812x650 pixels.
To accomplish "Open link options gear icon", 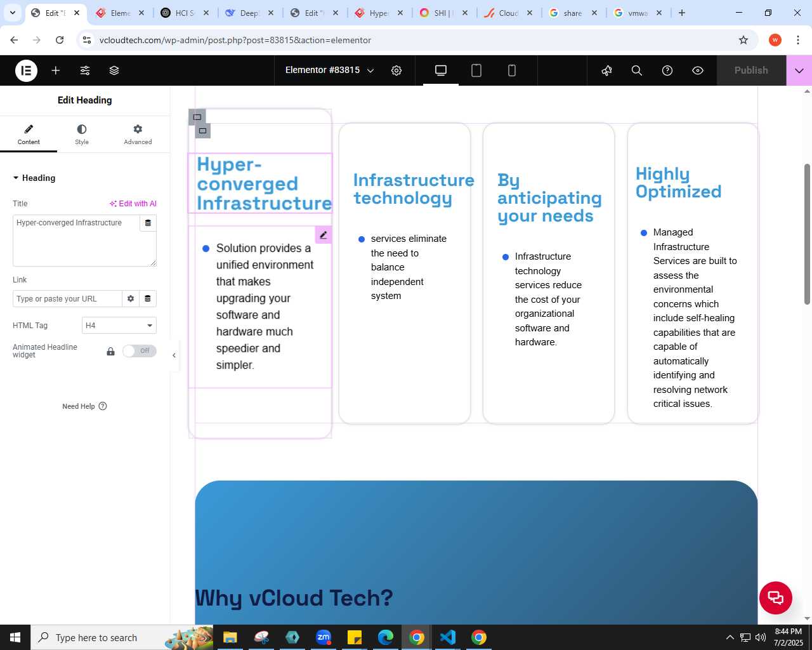I will pos(131,299).
